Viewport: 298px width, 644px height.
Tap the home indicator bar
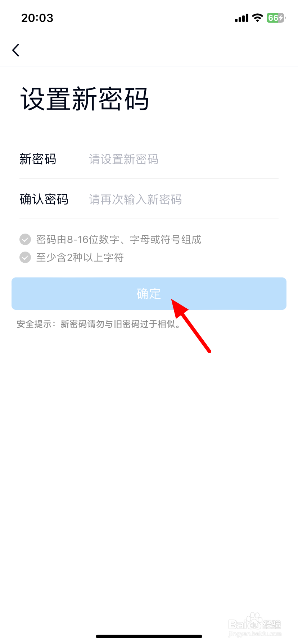149,636
